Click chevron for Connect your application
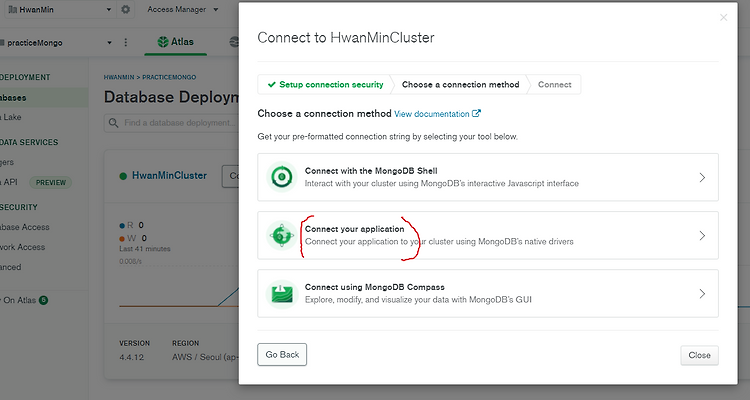The height and width of the screenshot is (400, 750). click(702, 235)
